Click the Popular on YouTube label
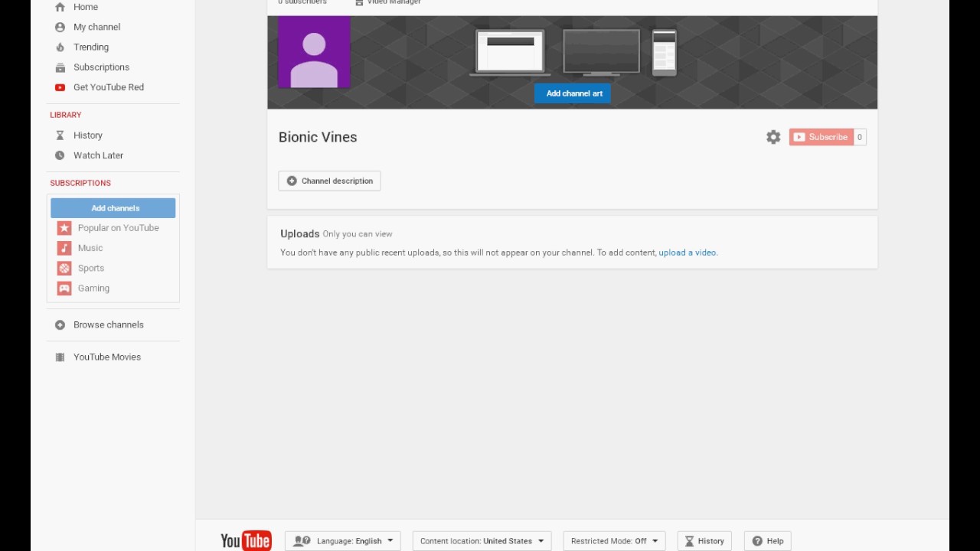Screen dimensions: 980x551 point(119,228)
